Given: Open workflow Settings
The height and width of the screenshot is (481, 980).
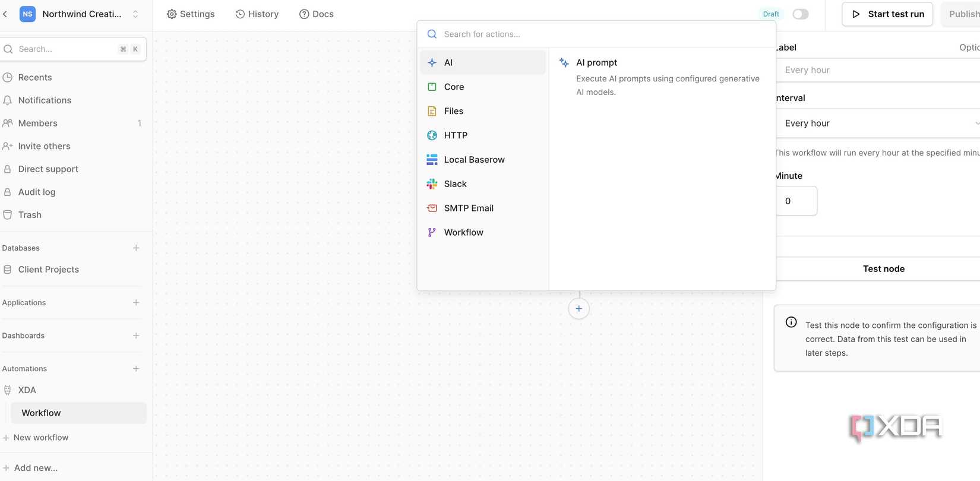Looking at the screenshot, I should click(191, 14).
